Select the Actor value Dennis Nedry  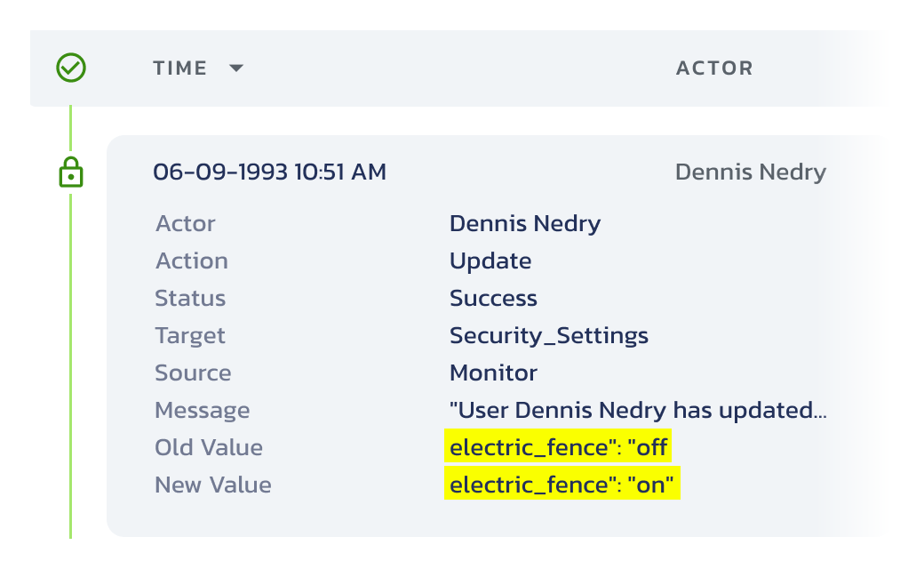click(x=525, y=224)
